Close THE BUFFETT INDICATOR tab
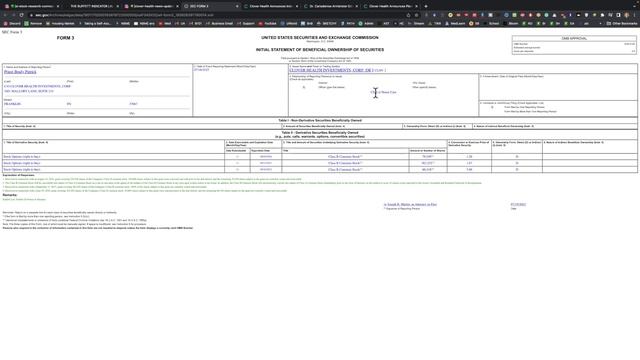 (118, 6)
